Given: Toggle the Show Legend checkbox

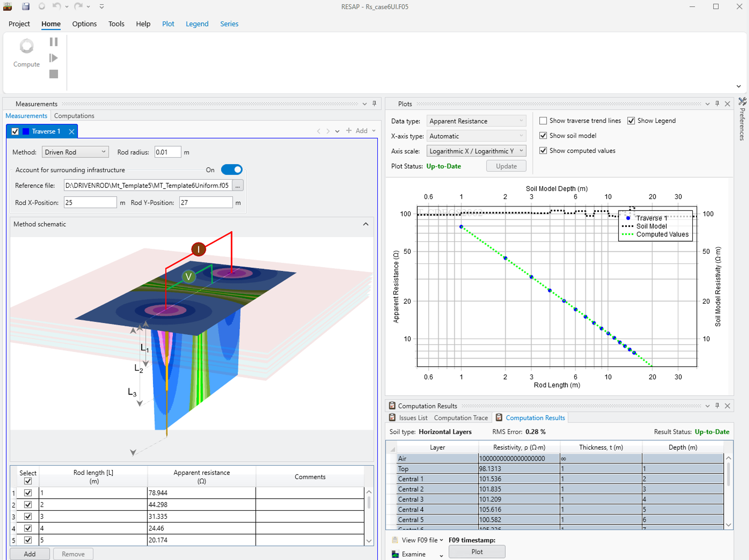Looking at the screenshot, I should pyautogui.click(x=631, y=121).
